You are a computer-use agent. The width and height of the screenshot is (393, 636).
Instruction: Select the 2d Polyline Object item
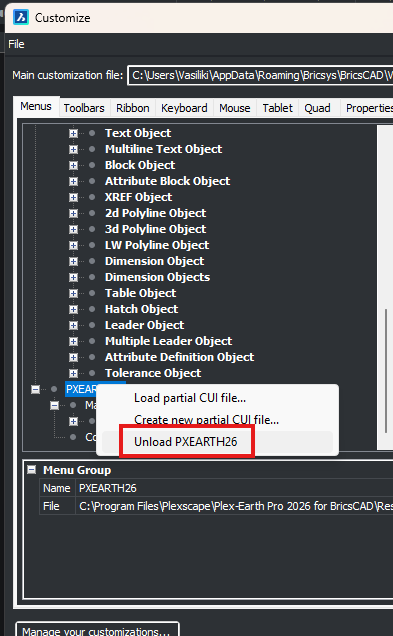(155, 213)
